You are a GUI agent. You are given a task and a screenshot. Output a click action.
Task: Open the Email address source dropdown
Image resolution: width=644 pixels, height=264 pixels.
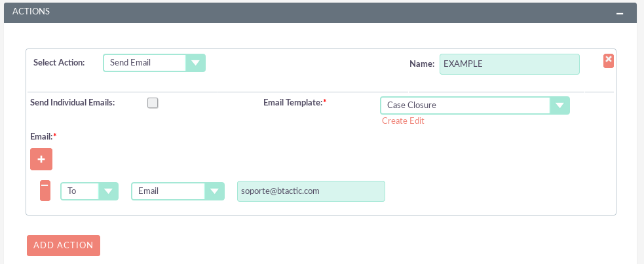(178, 191)
